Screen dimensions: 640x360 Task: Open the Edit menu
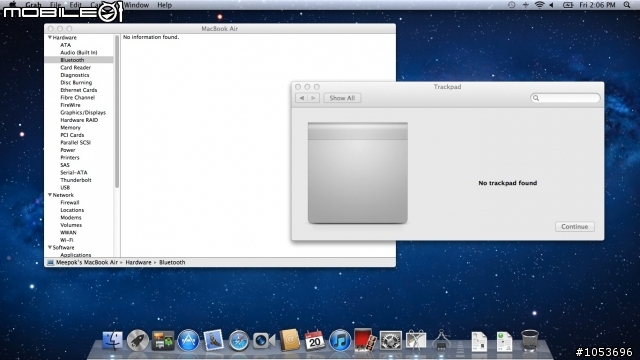point(75,5)
